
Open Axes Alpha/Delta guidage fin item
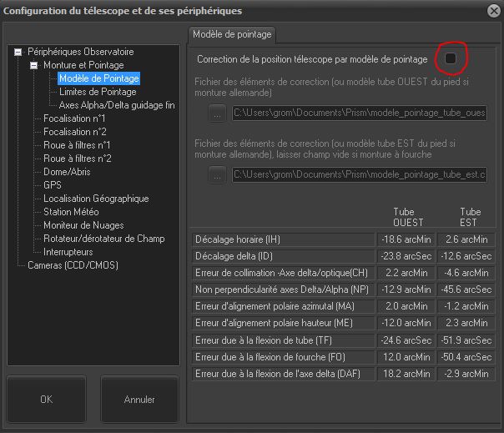coord(117,105)
